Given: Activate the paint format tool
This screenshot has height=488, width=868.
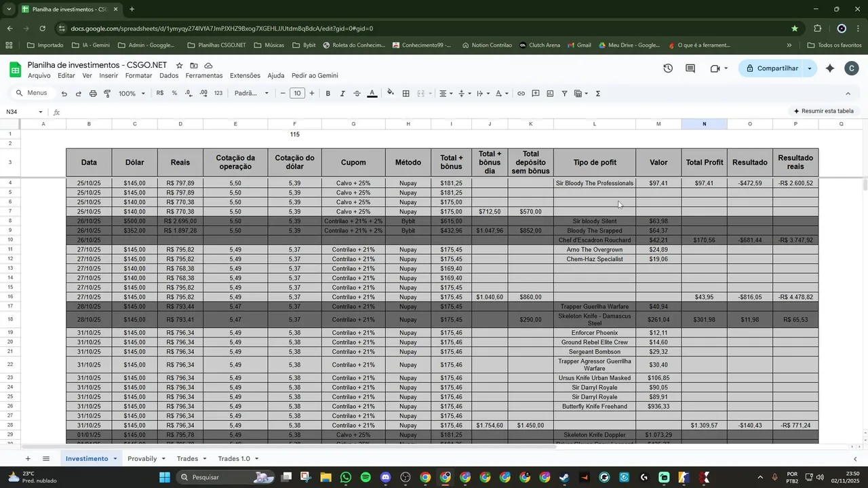Looking at the screenshot, I should point(107,94).
